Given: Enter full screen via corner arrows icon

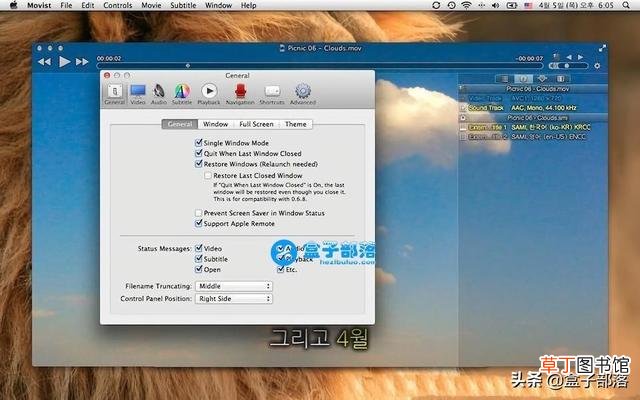Looking at the screenshot, I should 602,48.
